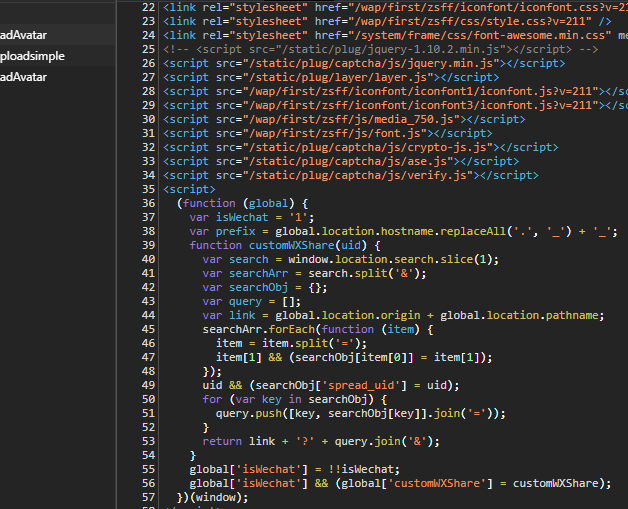Click the iconfont.css stylesheet href on line 22
The image size is (628, 509).
click(x=491, y=7)
